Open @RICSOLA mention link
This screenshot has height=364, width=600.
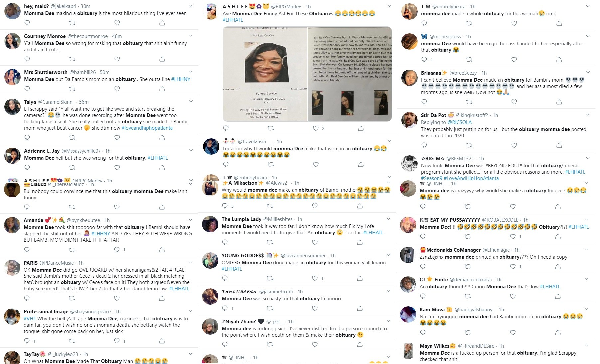[459, 122]
